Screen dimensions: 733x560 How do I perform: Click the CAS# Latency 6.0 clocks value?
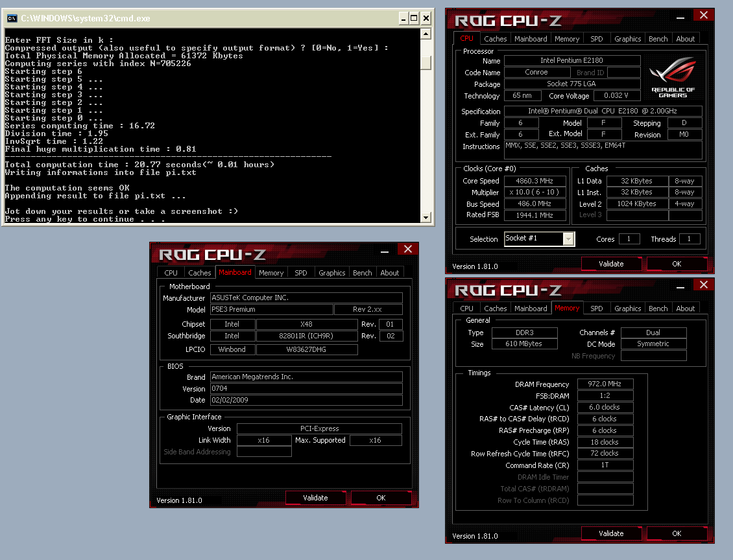[x=605, y=407]
